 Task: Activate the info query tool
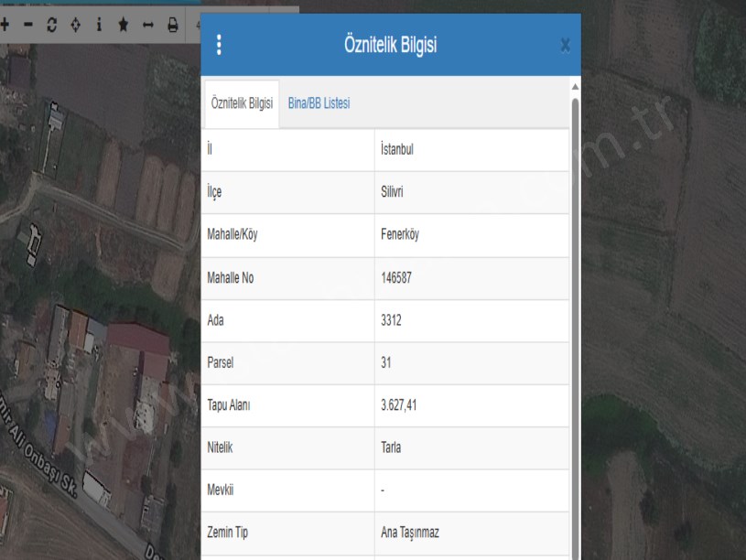tap(99, 25)
